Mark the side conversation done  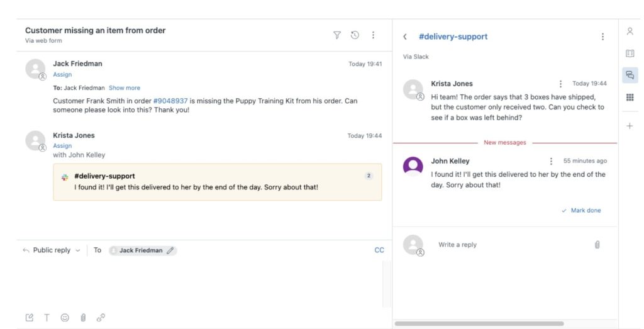(581, 210)
